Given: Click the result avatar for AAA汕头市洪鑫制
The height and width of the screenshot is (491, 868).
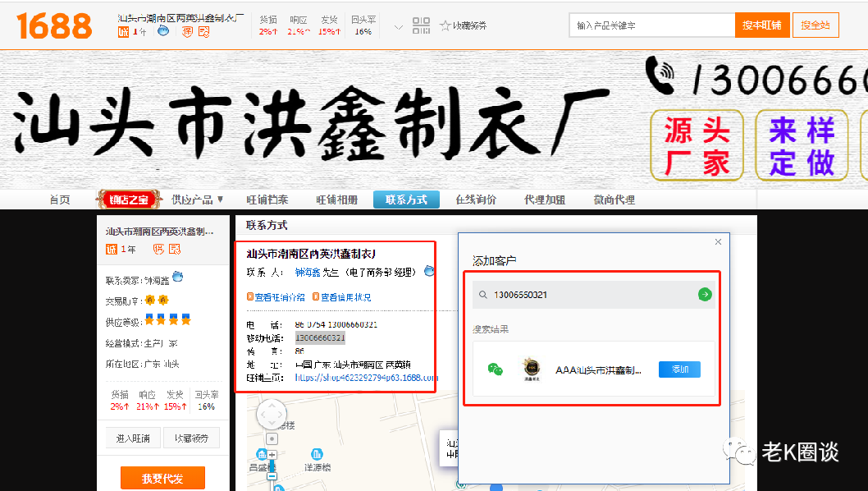Looking at the screenshot, I should pos(532,369).
